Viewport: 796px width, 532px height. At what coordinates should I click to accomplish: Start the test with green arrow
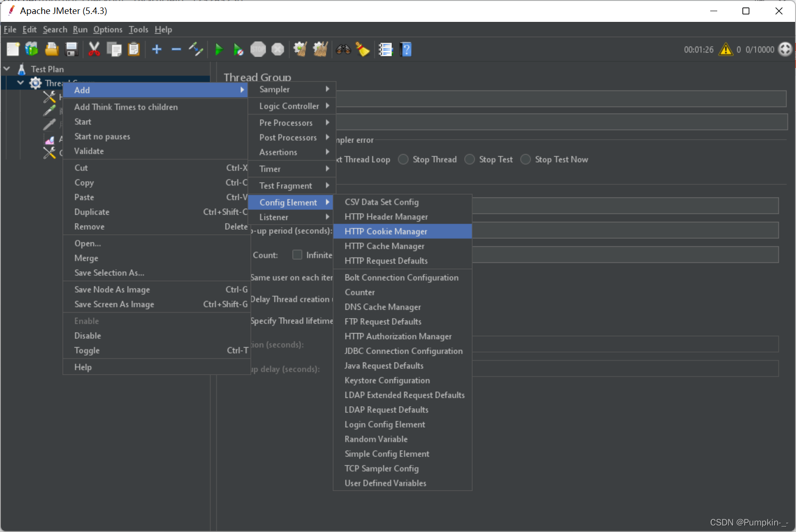pyautogui.click(x=219, y=49)
